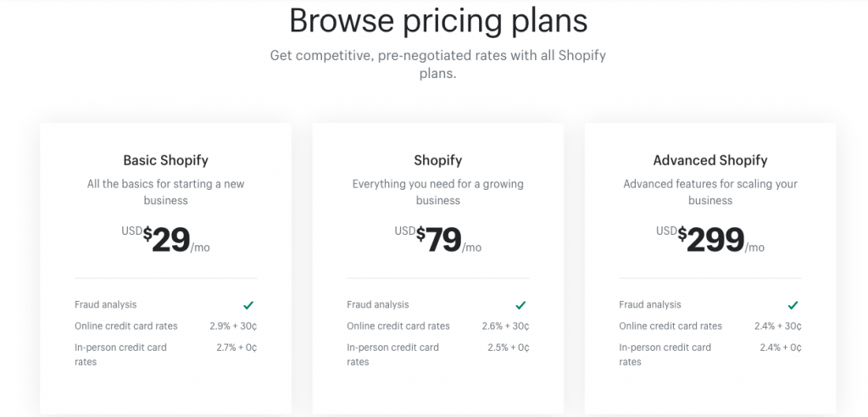
Task: Click the Shopify plan fraud analysis checkmark
Action: (x=520, y=305)
